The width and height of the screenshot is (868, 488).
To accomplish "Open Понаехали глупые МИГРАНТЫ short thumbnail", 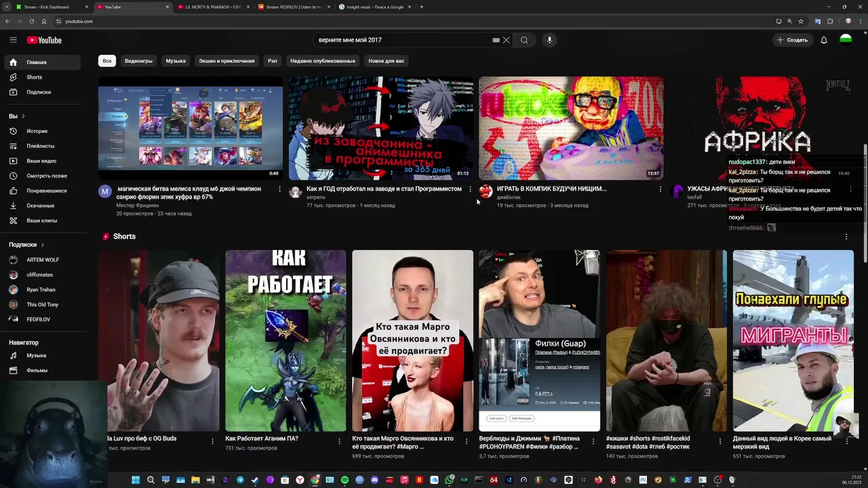I will 793,341.
